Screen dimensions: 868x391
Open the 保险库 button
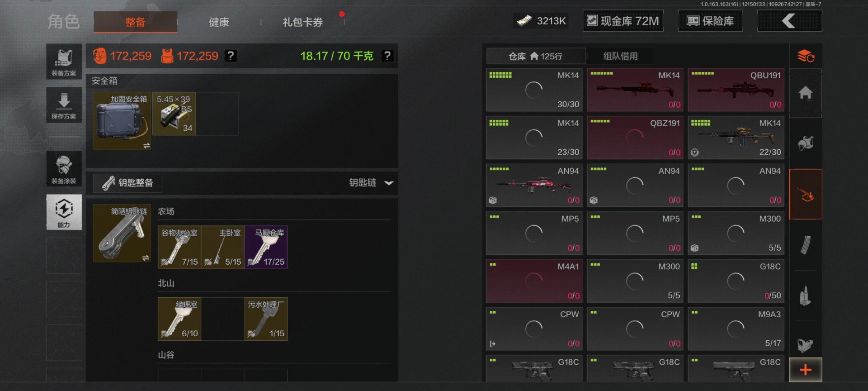(710, 21)
